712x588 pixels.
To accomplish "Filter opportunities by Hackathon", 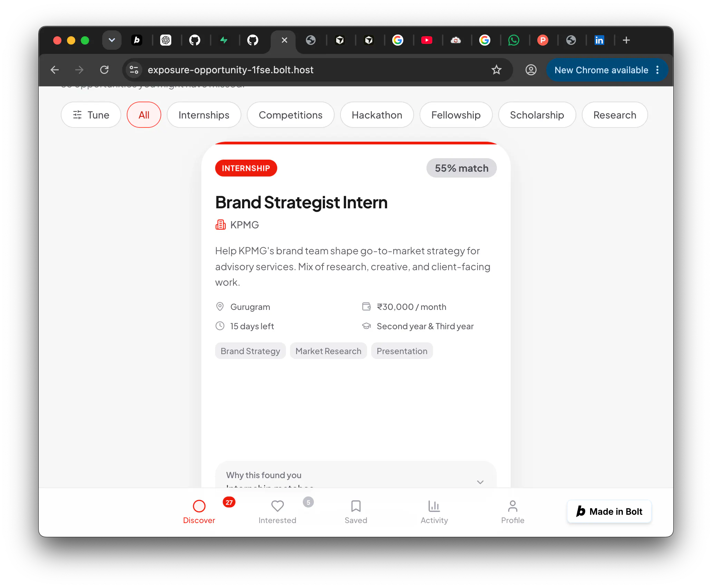I will (x=377, y=115).
